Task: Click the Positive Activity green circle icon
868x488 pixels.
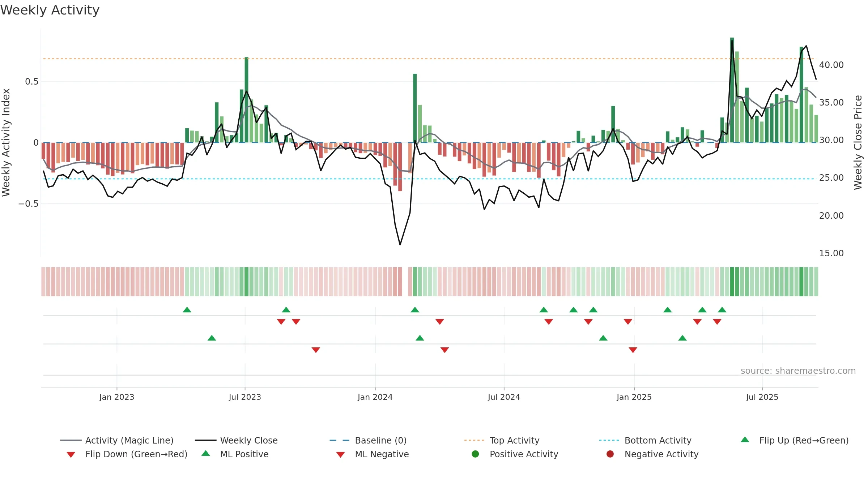Action: tap(475, 454)
